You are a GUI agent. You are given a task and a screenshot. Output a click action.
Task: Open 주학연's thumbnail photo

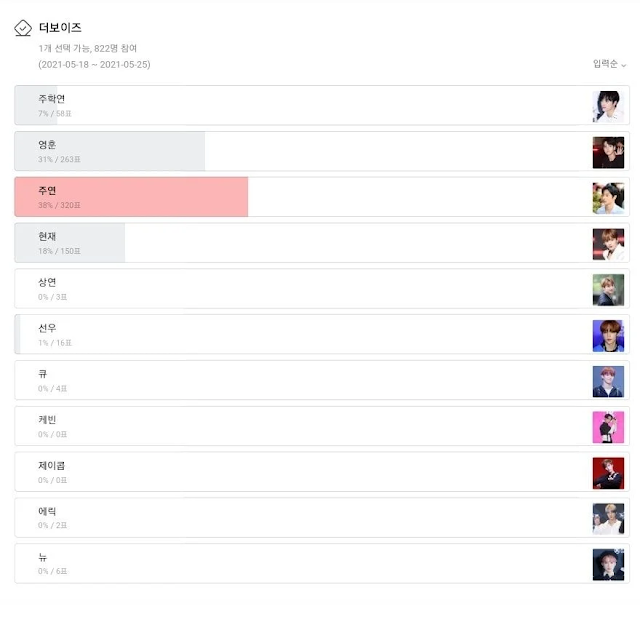click(608, 107)
